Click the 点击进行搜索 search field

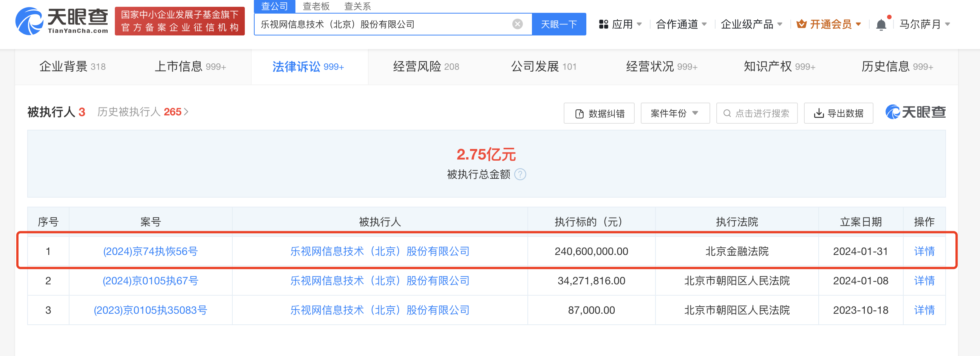pyautogui.click(x=757, y=113)
